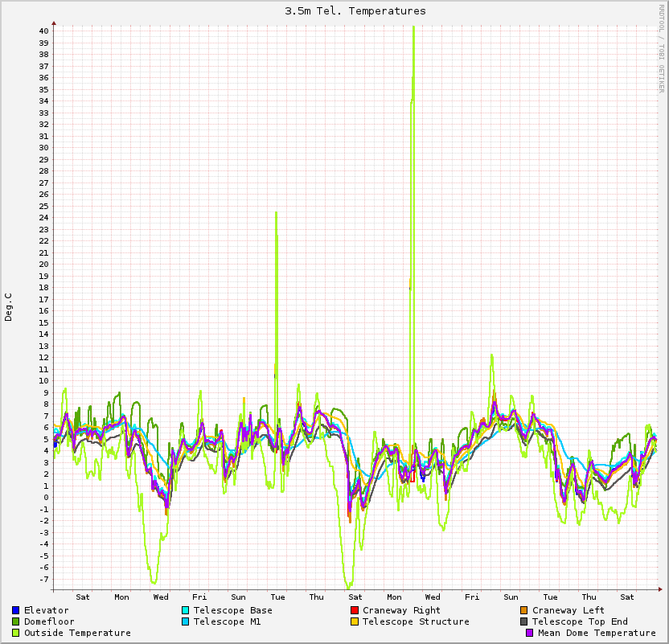Select the Outside Temperature legend label
Viewport: 669px width, 644px height.
point(77,633)
